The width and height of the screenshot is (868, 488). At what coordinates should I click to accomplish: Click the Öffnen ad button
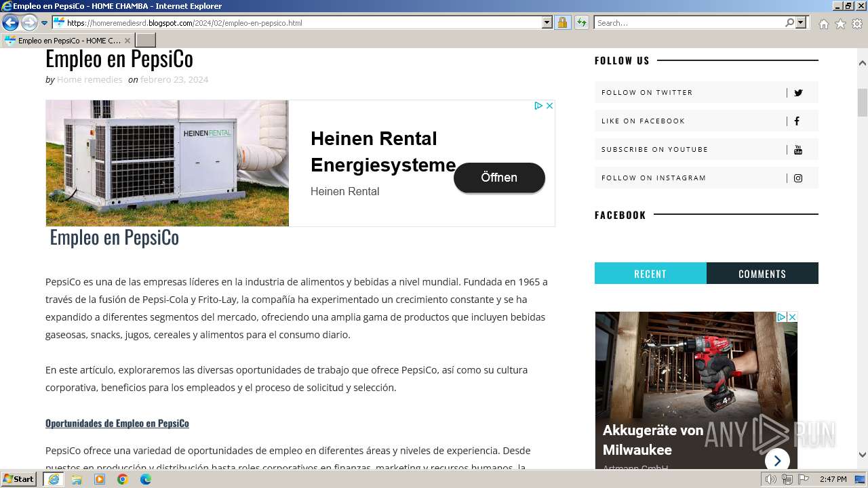point(499,178)
